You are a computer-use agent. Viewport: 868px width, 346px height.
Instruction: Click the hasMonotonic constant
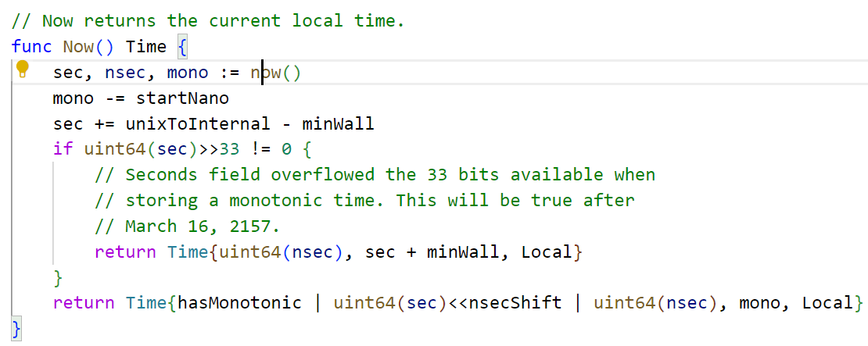(x=239, y=303)
